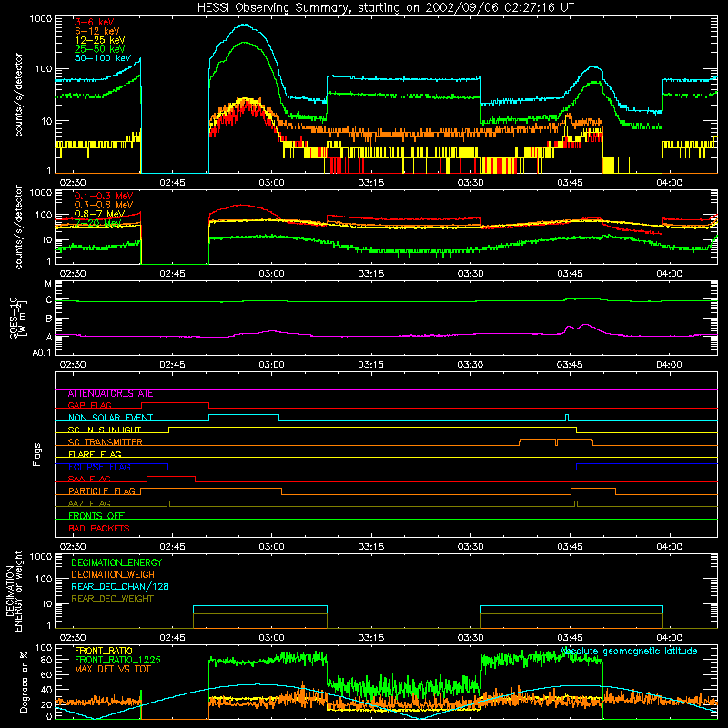Click the 1000 tick label on keV panel

[41, 19]
